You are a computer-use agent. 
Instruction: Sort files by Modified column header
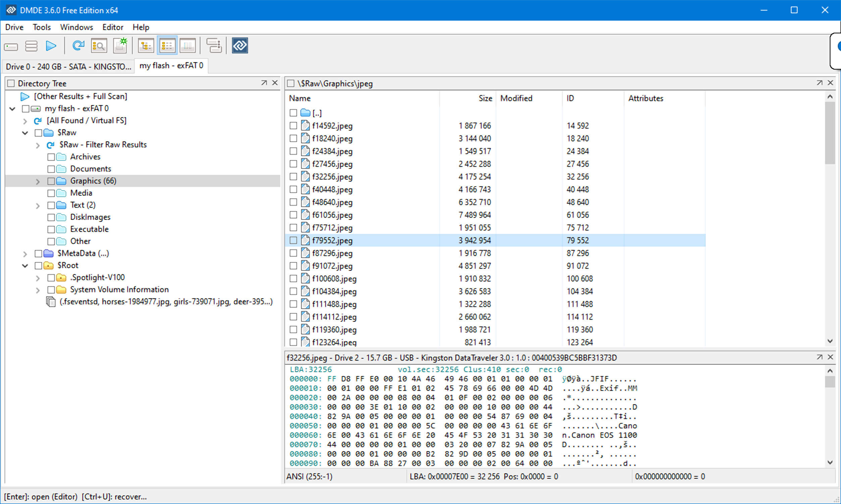pos(529,99)
